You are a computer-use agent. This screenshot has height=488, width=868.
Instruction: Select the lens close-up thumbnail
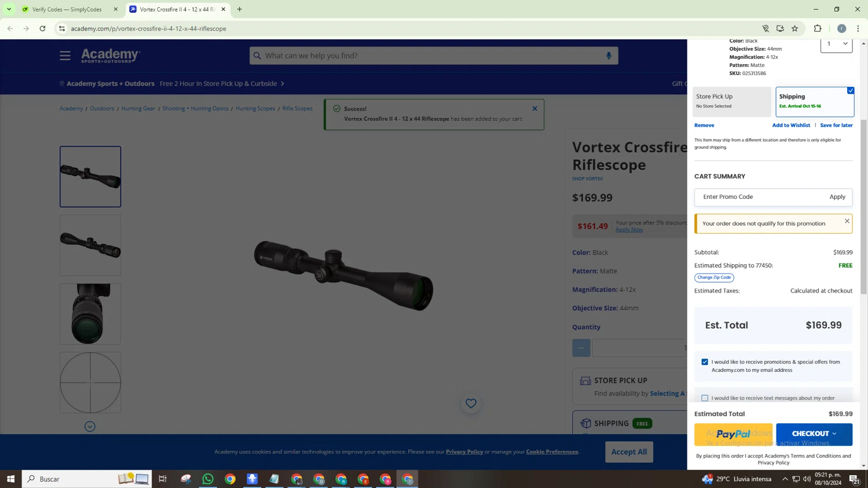click(90, 314)
